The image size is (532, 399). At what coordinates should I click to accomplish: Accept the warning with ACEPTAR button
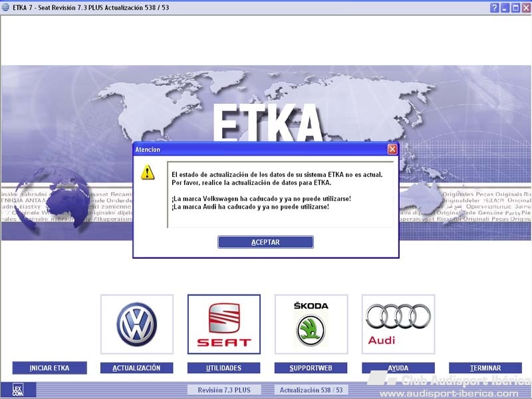pos(265,242)
